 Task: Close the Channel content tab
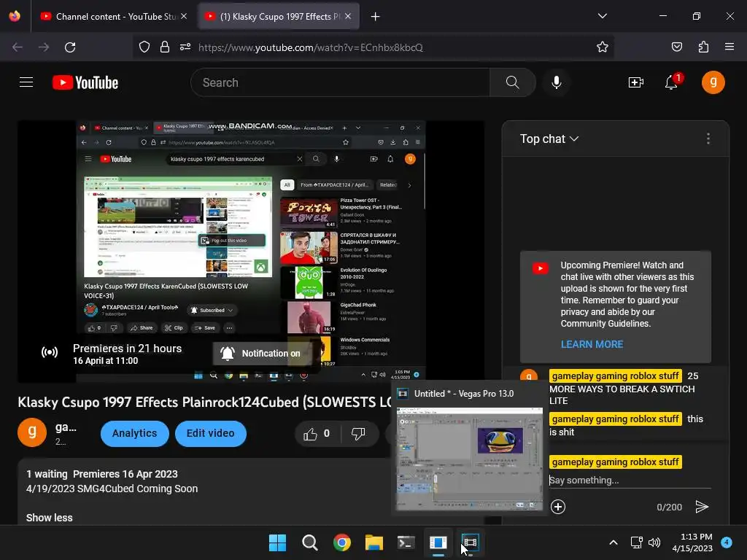[x=184, y=16]
